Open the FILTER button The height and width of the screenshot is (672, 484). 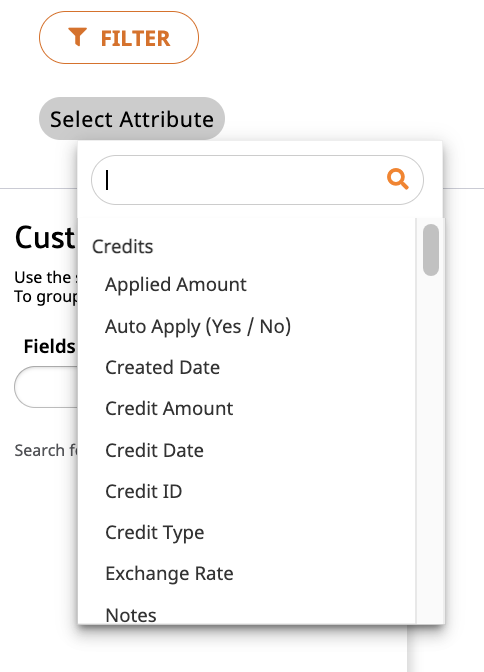click(119, 38)
